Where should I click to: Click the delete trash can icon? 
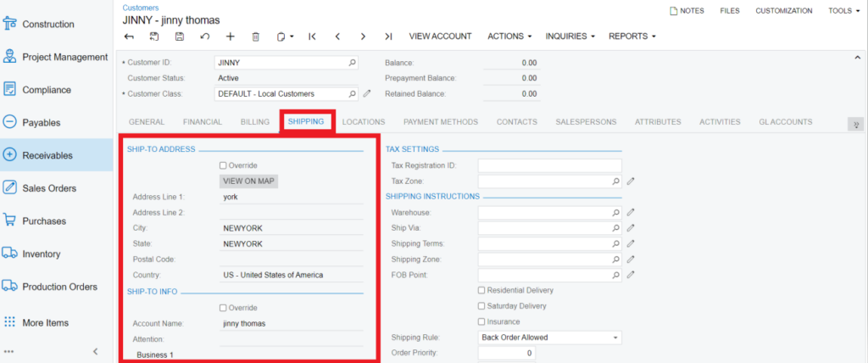pyautogui.click(x=255, y=36)
